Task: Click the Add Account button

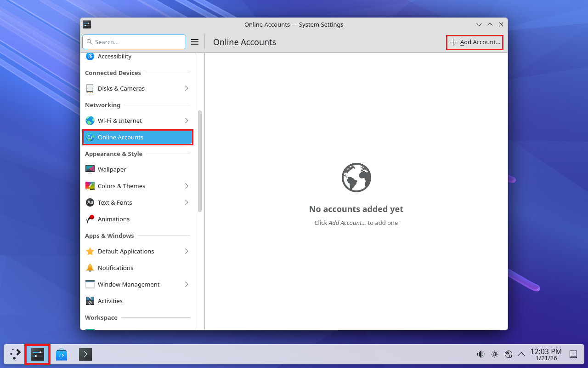Action: (x=475, y=42)
